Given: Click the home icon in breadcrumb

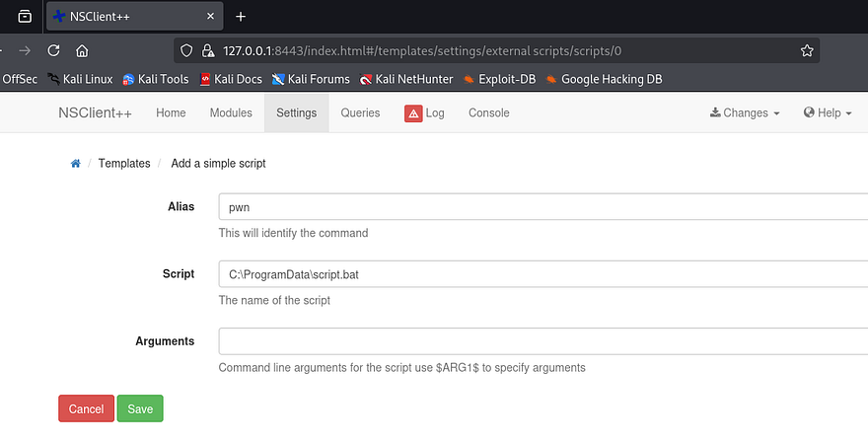Looking at the screenshot, I should point(75,164).
